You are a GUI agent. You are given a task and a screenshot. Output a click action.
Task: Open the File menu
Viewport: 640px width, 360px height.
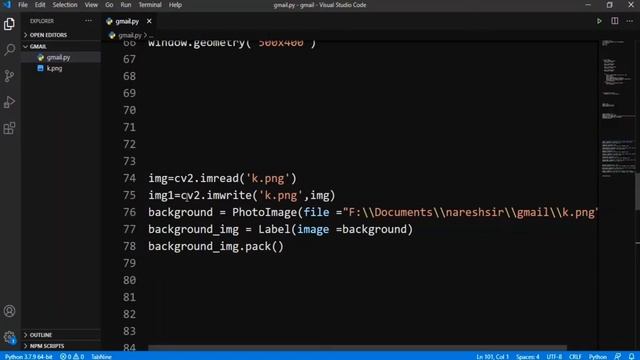point(23,5)
